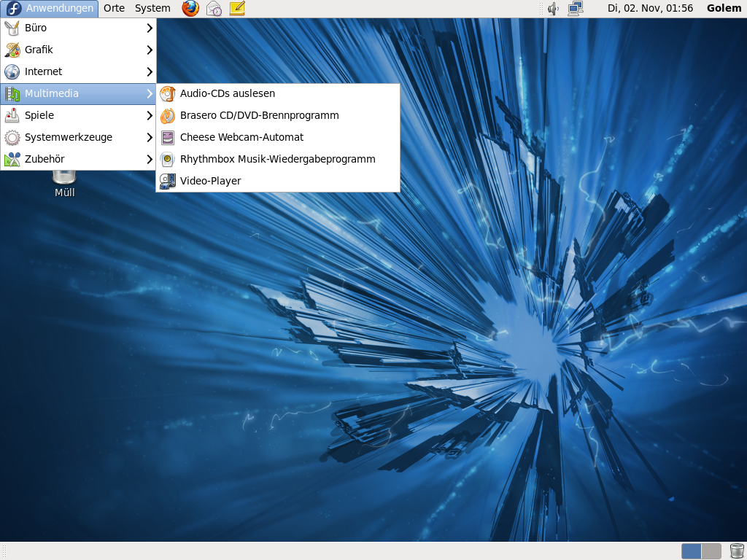Image resolution: width=747 pixels, height=560 pixels.
Task: Open the System menu
Action: click(152, 9)
